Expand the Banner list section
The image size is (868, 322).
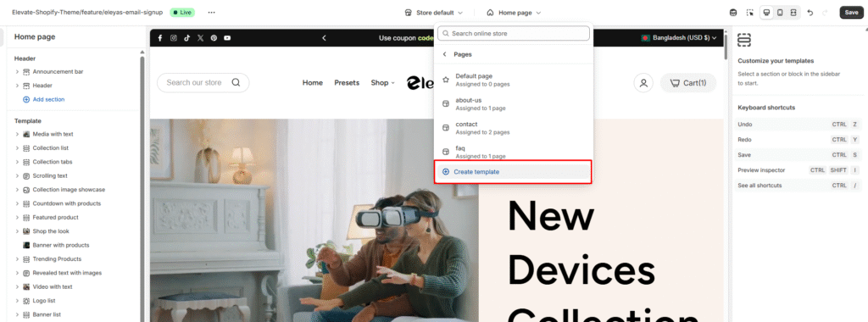coord(17,314)
